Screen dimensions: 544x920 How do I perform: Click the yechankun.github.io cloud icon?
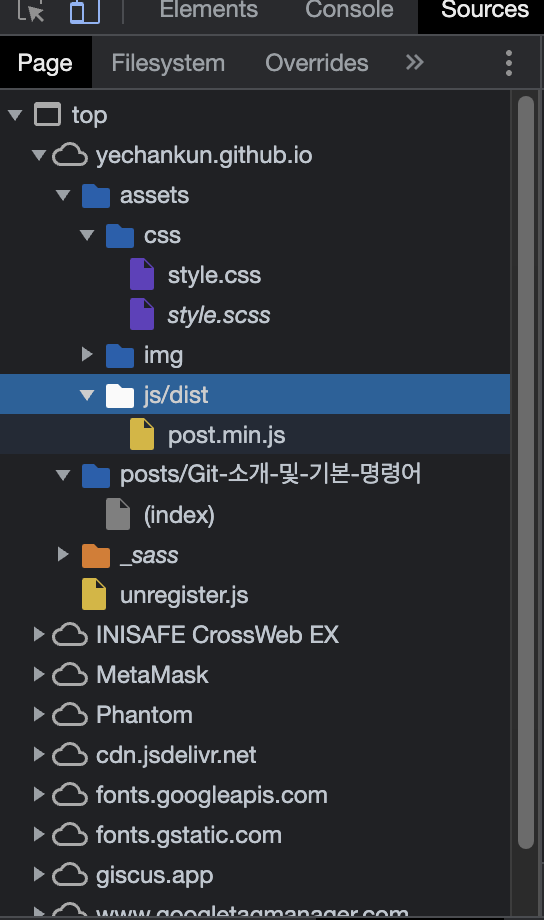(70, 155)
